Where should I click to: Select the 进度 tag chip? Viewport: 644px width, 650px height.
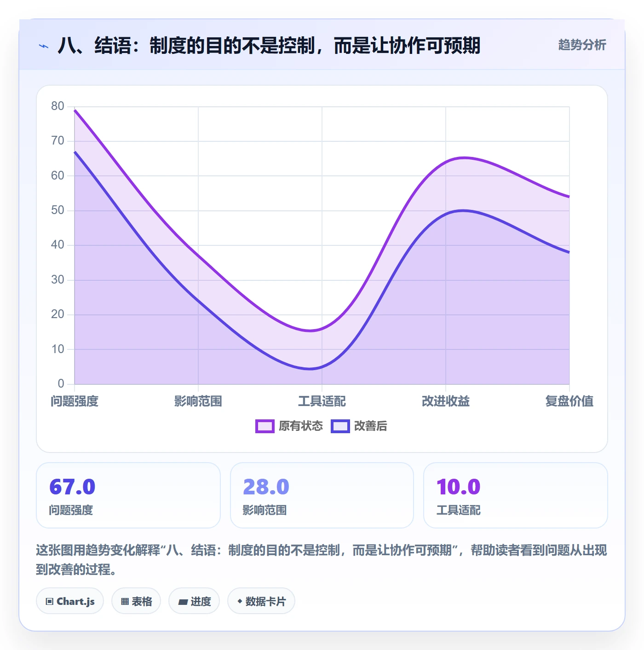194,601
